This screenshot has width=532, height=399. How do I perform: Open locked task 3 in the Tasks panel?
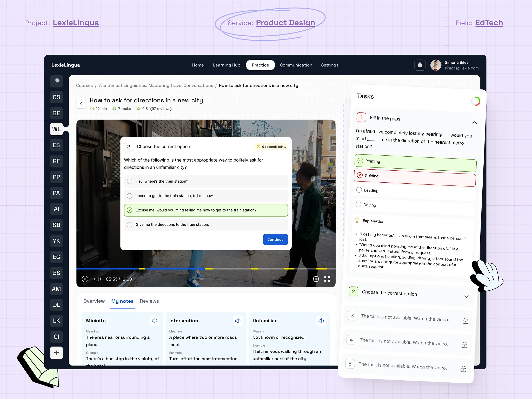[404, 318]
